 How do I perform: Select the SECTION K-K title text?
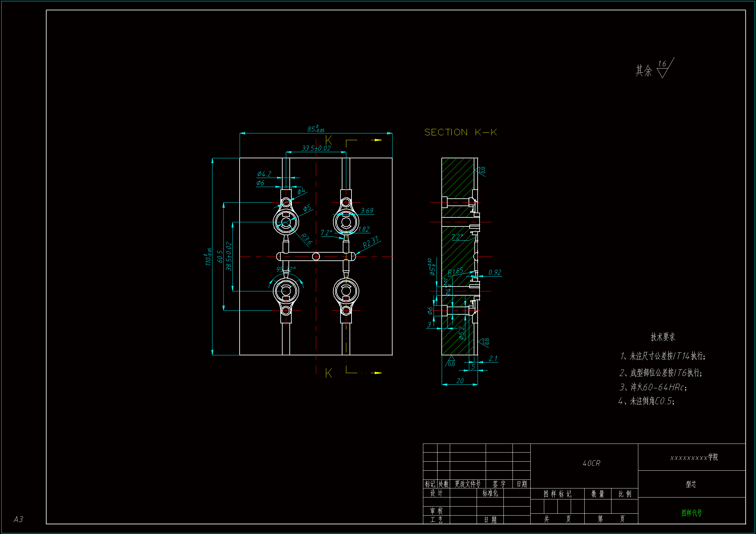point(460,132)
